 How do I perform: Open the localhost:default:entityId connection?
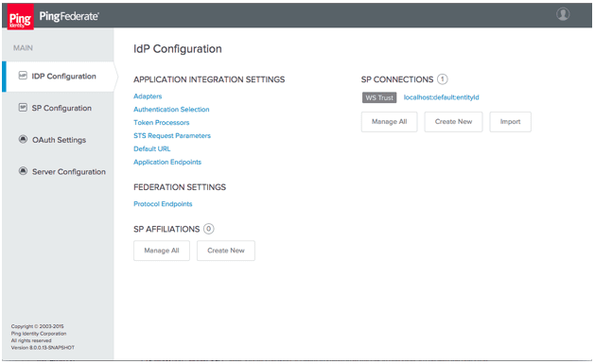pos(442,97)
